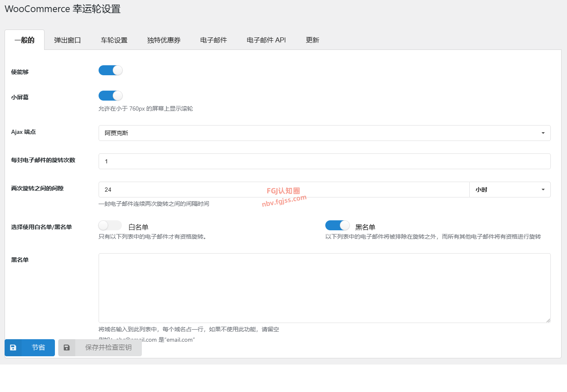Turn off the 黑名单 blacklist toggle
The height and width of the screenshot is (392, 567).
[337, 225]
